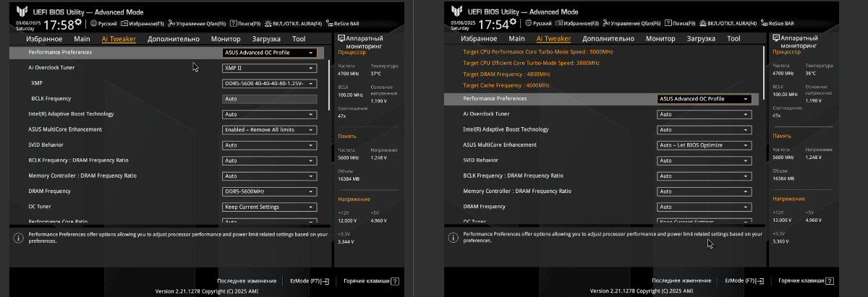Switch to Main tab in right window

[x=516, y=38]
